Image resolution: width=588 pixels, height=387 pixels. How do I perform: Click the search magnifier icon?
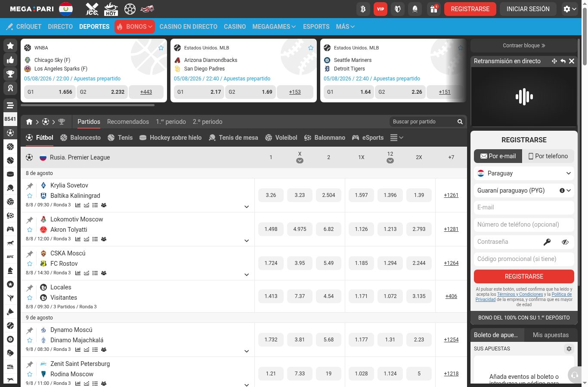pos(460,122)
